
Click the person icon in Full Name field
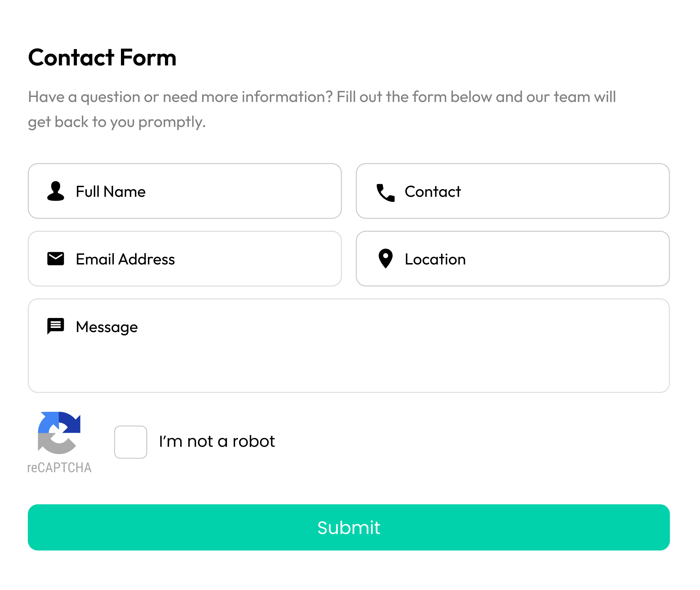[x=56, y=191]
